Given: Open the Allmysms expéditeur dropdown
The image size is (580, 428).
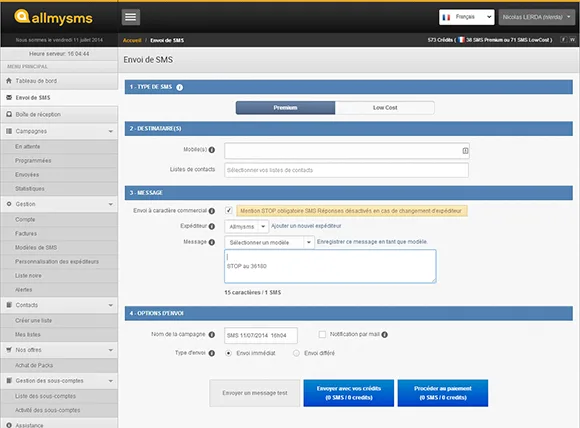Looking at the screenshot, I should coord(246,226).
